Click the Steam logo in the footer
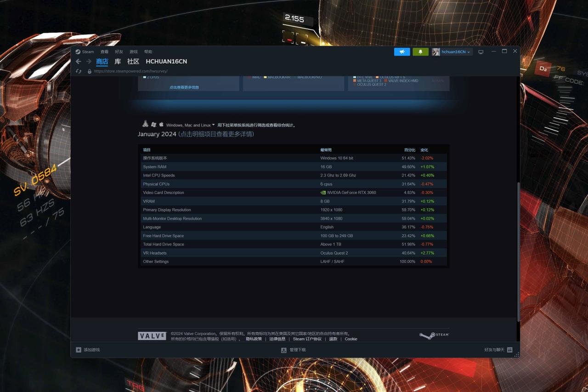 pos(434,335)
